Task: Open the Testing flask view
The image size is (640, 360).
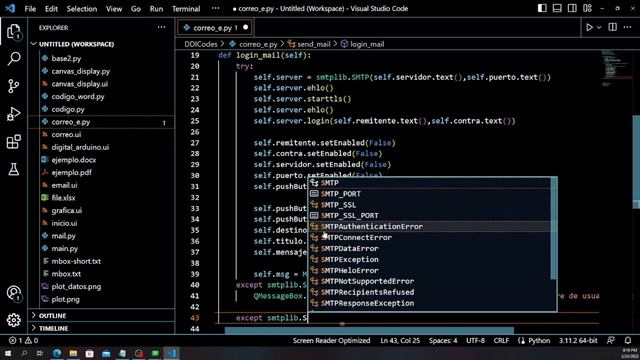Action: (x=13, y=169)
